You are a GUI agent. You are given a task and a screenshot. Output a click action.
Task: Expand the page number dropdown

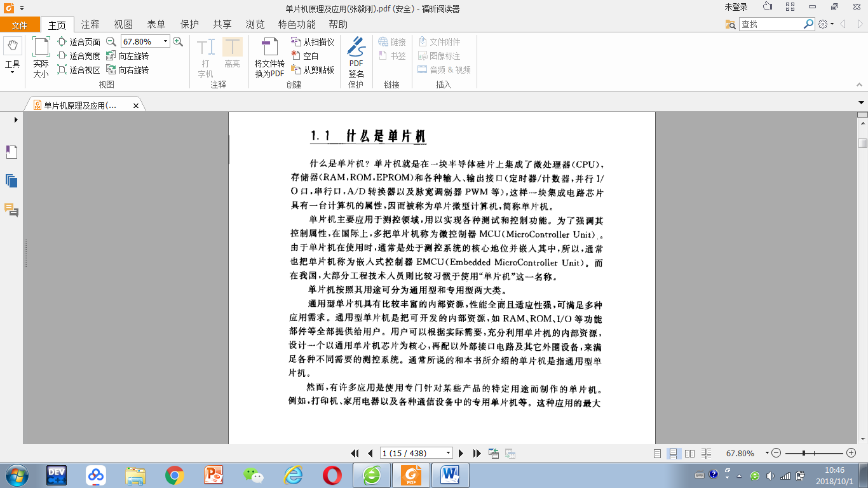[x=448, y=453]
